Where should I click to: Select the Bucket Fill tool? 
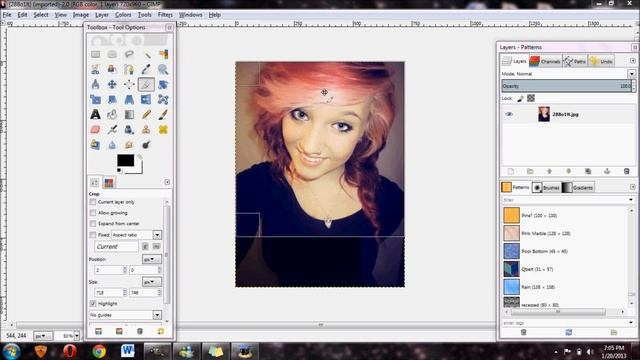click(112, 115)
